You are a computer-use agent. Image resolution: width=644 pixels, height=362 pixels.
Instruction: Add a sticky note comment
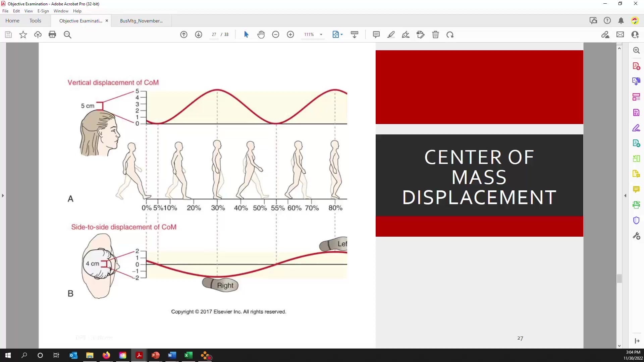[x=376, y=35]
